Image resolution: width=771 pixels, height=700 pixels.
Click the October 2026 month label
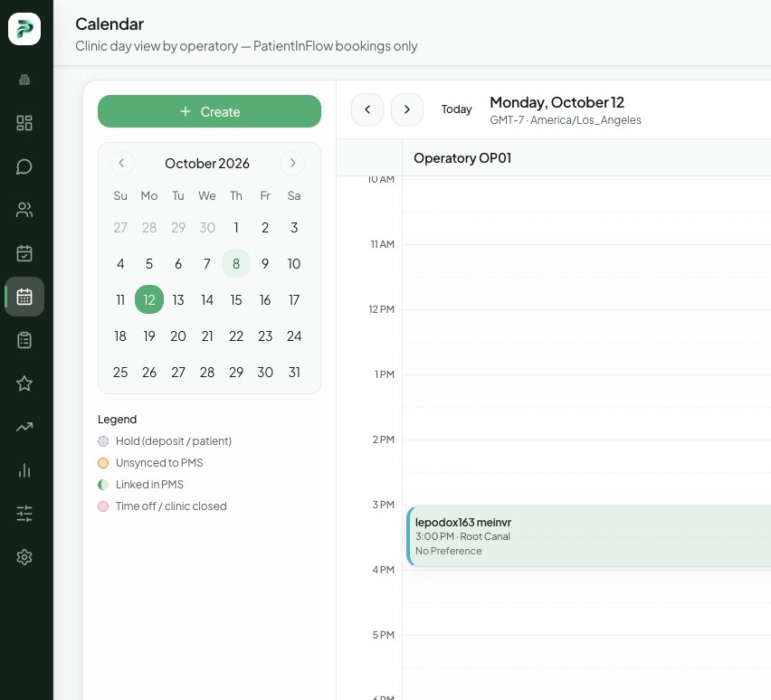(x=207, y=163)
